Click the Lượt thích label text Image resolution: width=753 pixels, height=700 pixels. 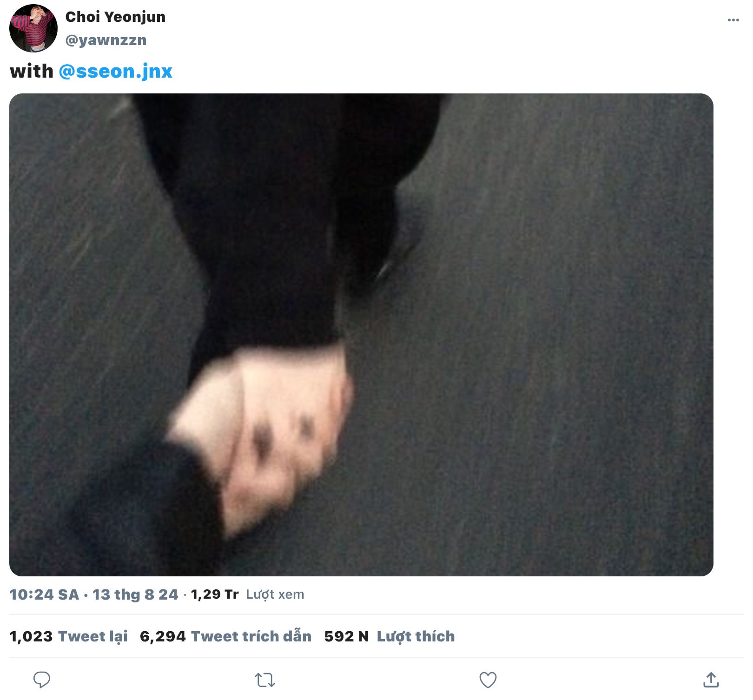[416, 636]
